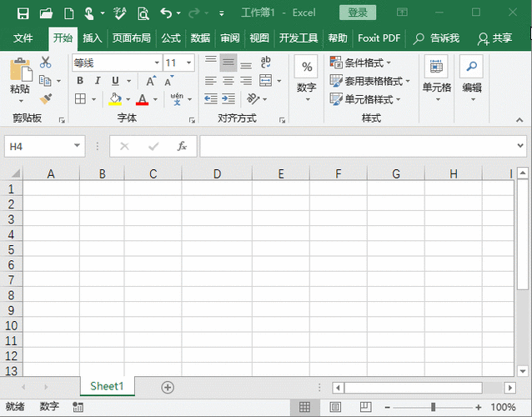
Task: Decrease indent in alignment group
Action: [211, 99]
